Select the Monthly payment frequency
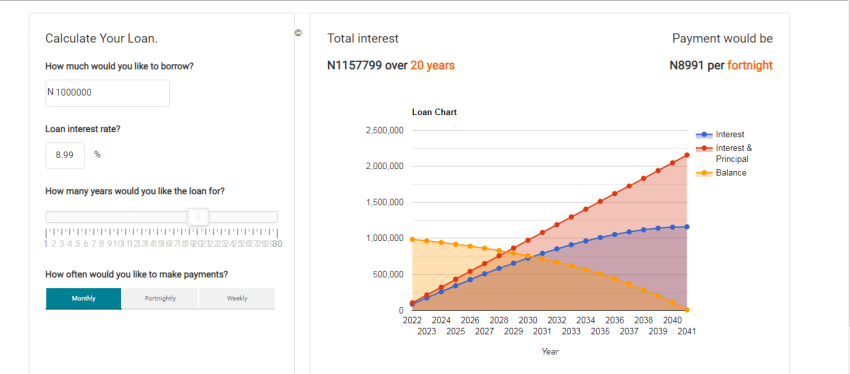This screenshot has height=374, width=850. tap(83, 299)
